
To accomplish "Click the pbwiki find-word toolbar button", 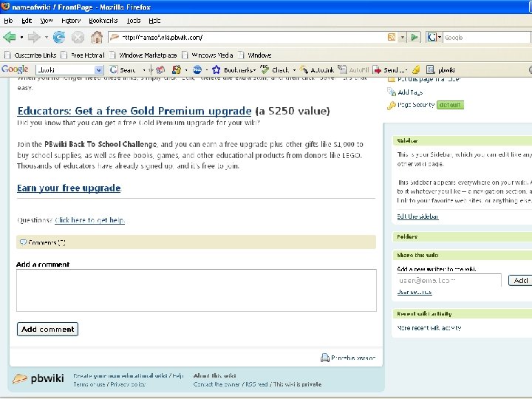I will 440,70.
